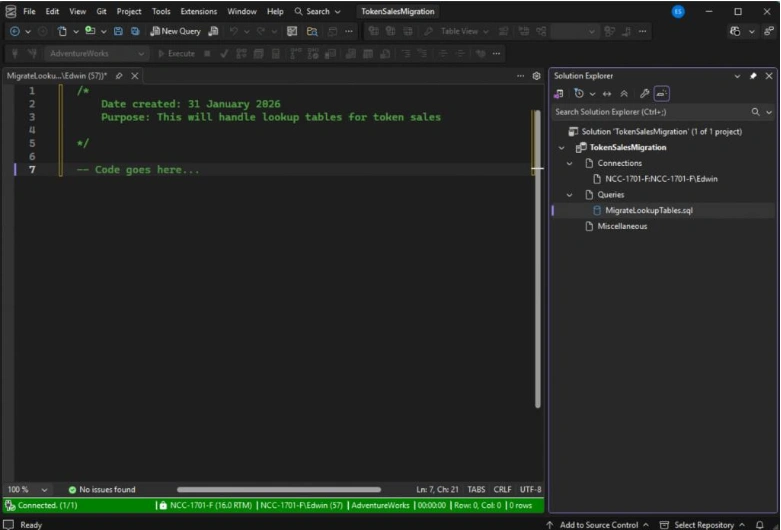Image resolution: width=781 pixels, height=530 pixels.
Task: Click the Find in Files folder-search icon
Action: (312, 31)
